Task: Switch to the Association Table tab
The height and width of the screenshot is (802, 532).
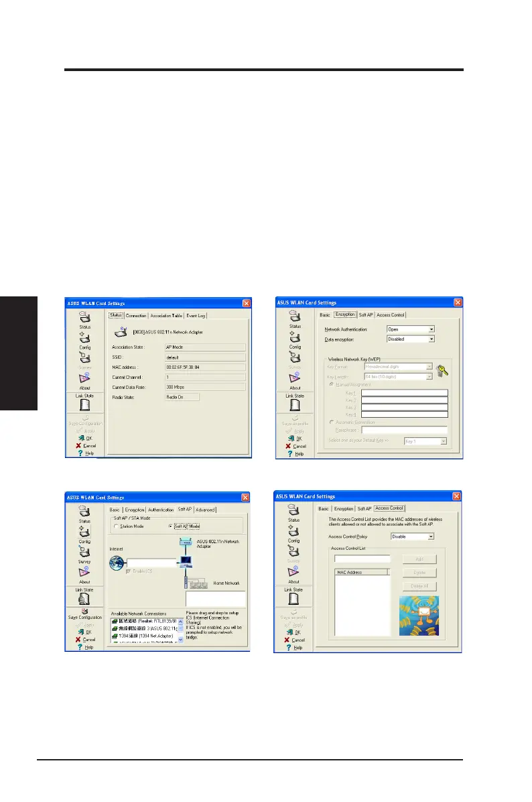Action: coord(166,316)
